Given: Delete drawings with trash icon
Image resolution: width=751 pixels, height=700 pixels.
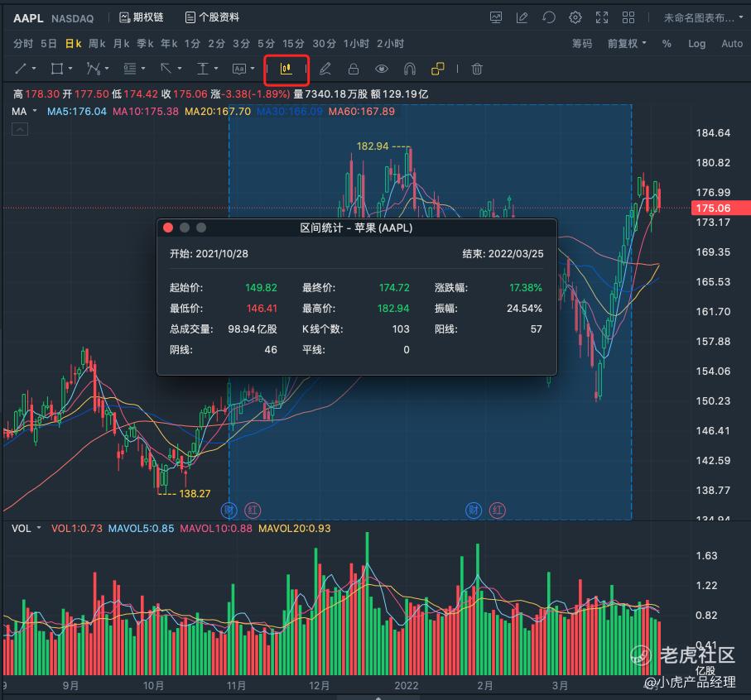Looking at the screenshot, I should tap(477, 69).
